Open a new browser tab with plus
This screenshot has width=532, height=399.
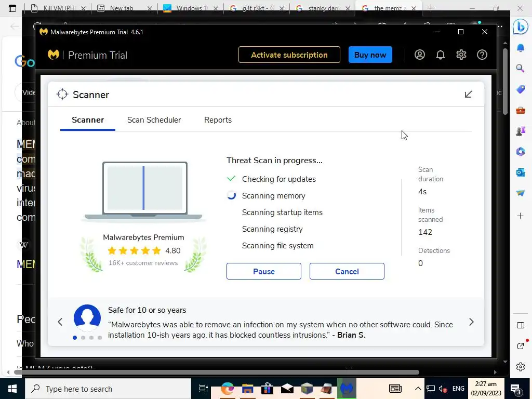[x=431, y=8]
